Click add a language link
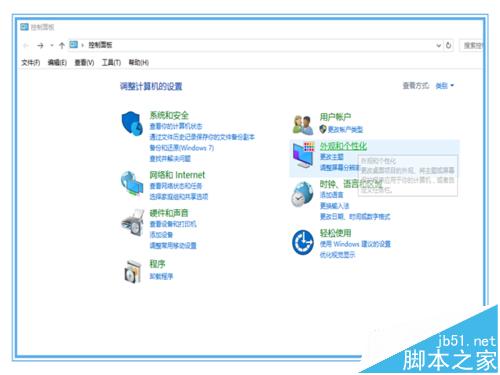The width and height of the screenshot is (500, 375). pyautogui.click(x=331, y=195)
